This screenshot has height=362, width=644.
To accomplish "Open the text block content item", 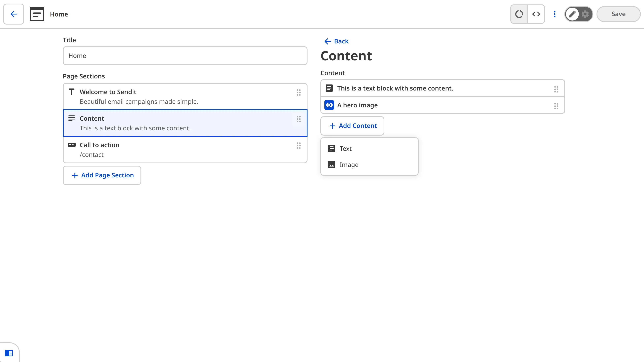I will pos(443,88).
